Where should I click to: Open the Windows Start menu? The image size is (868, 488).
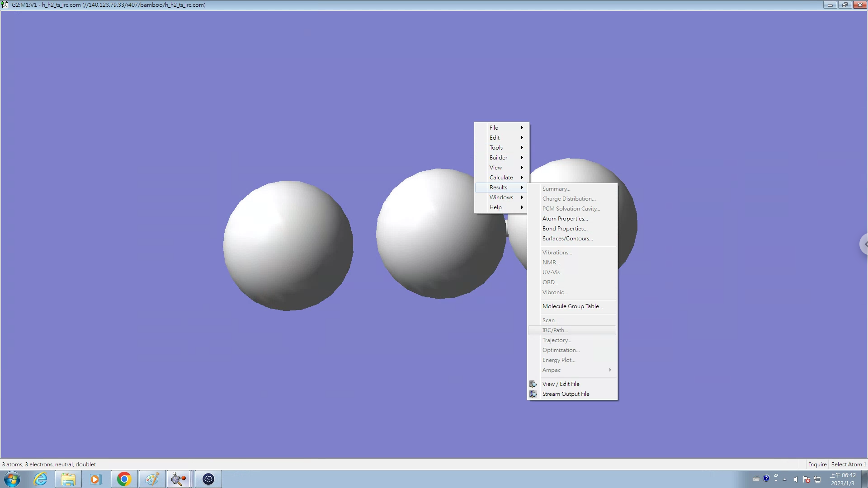point(12,479)
